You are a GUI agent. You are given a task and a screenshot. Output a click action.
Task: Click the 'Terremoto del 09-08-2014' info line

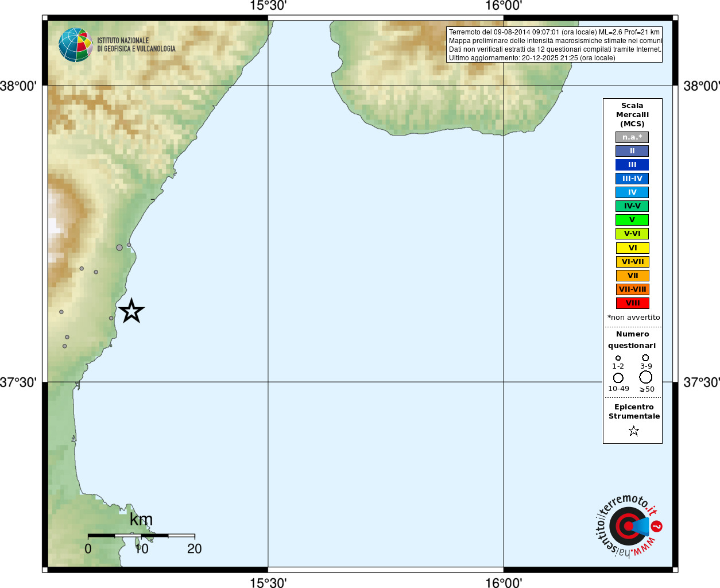[554, 32]
